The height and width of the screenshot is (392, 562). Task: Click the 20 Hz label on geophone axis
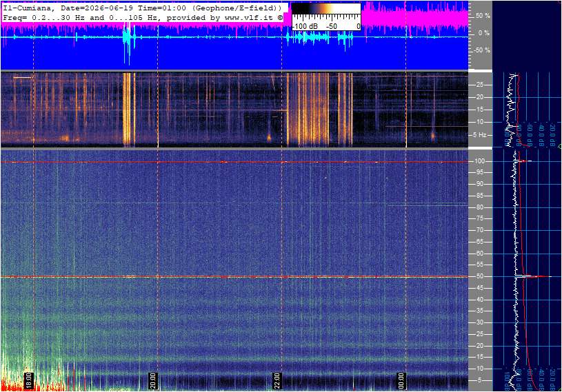[479, 97]
